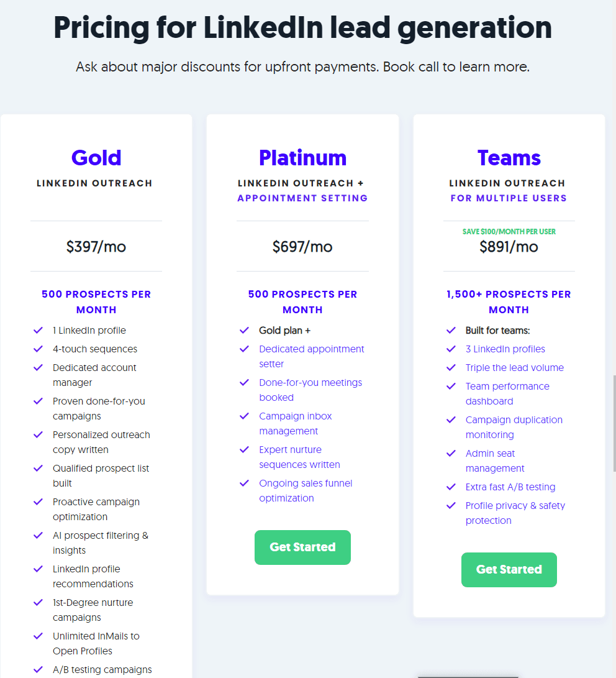Select the Gold plan heading
The image size is (616, 678).
coord(96,158)
